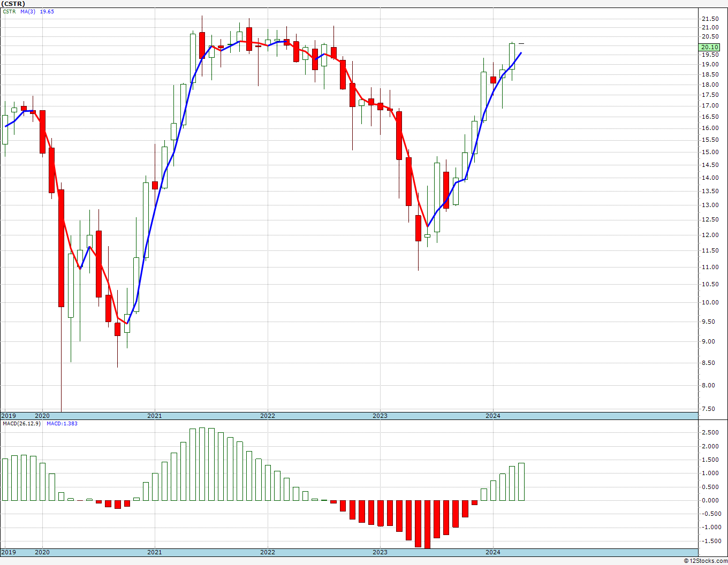The height and width of the screenshot is (565, 728).
Task: Select the 20.50 price axis label
Action: [710, 36]
